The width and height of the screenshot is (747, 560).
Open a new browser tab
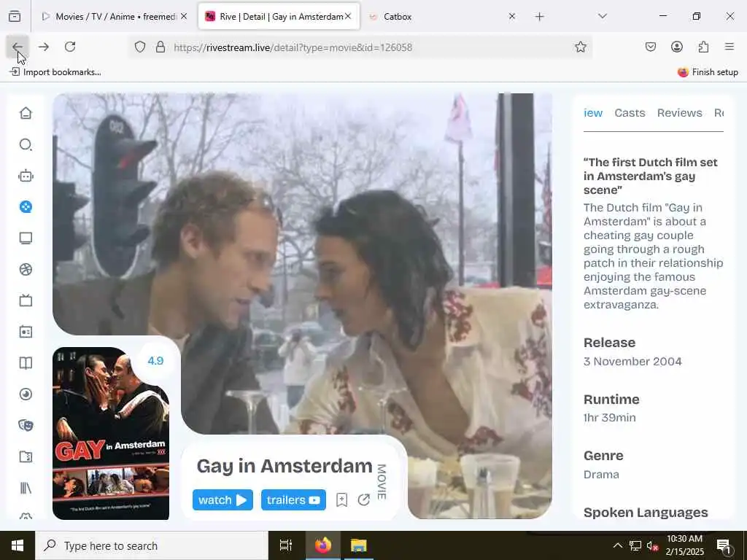pos(539,17)
